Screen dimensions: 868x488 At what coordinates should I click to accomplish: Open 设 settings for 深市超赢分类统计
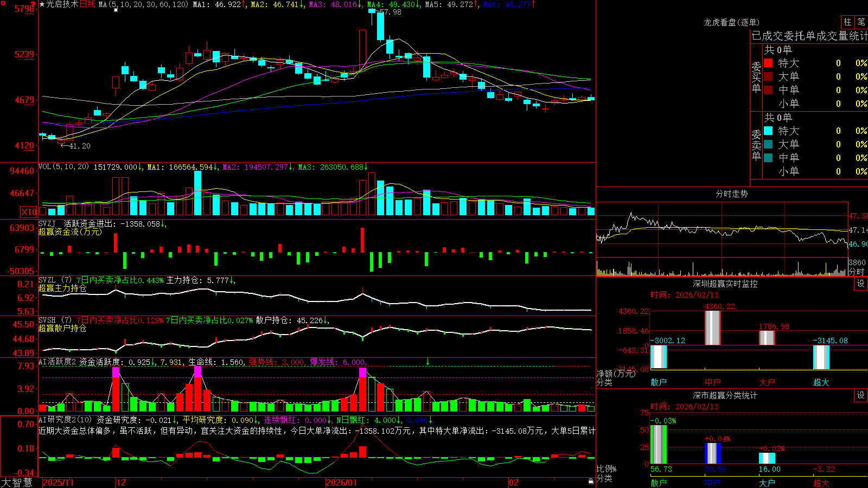[x=861, y=395]
